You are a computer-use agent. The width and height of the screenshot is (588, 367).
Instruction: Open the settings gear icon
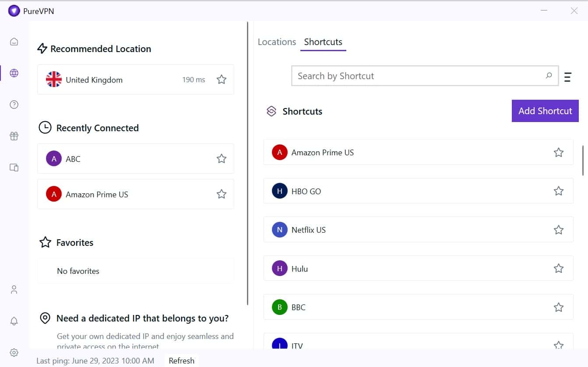(x=14, y=353)
